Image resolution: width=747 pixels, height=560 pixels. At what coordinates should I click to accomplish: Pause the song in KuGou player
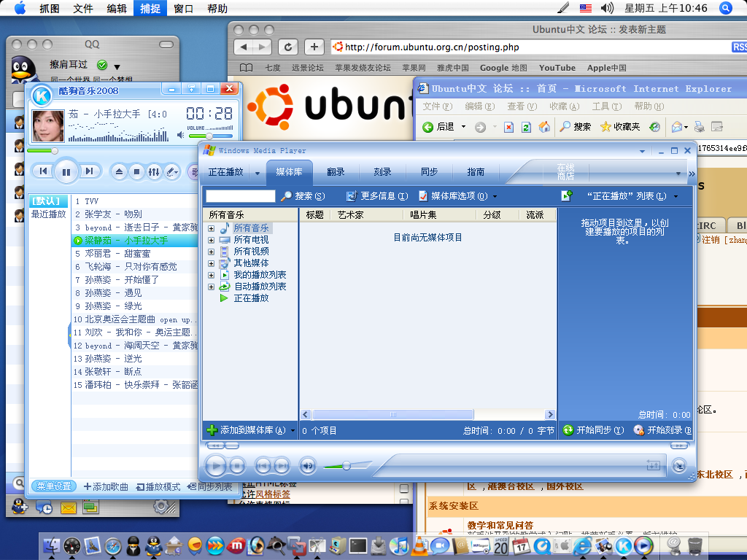click(x=66, y=171)
